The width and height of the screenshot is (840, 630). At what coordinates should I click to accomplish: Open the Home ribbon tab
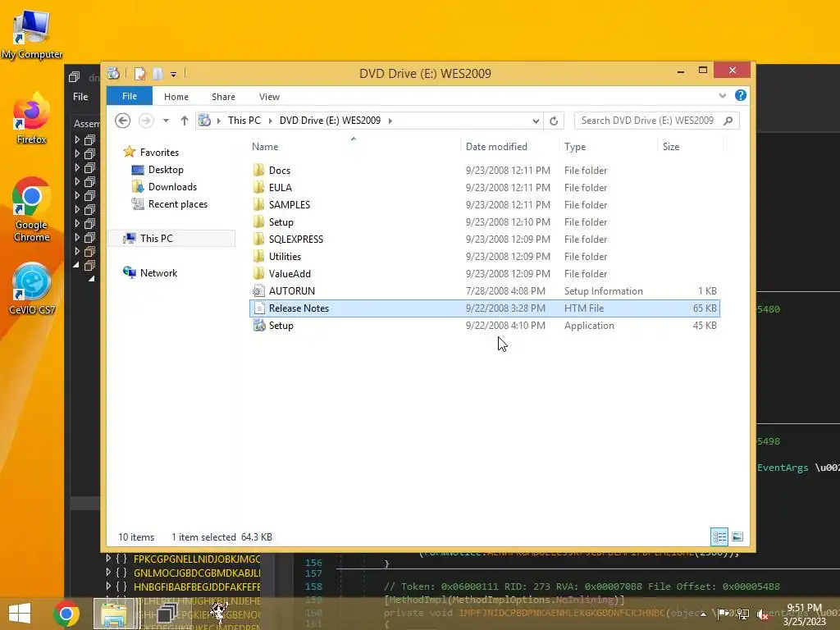click(176, 97)
